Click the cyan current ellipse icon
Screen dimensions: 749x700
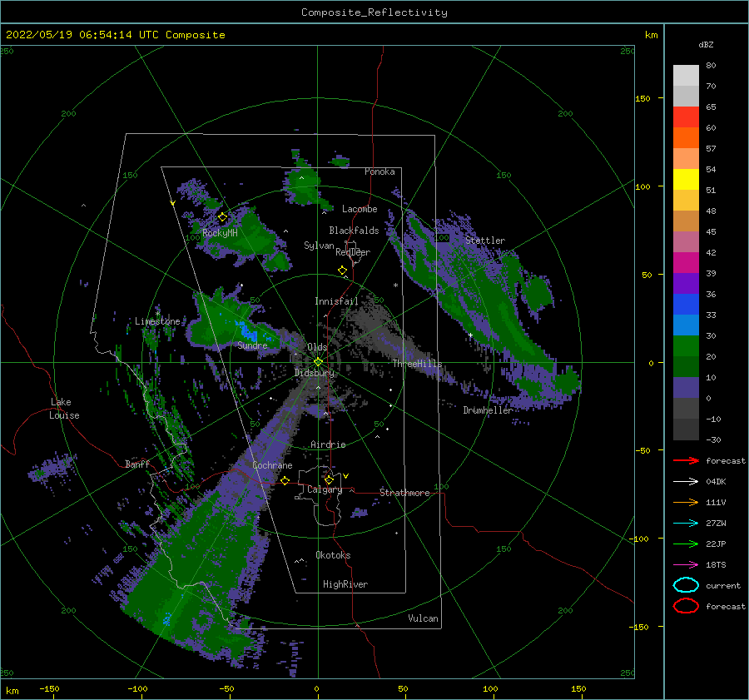click(x=686, y=585)
